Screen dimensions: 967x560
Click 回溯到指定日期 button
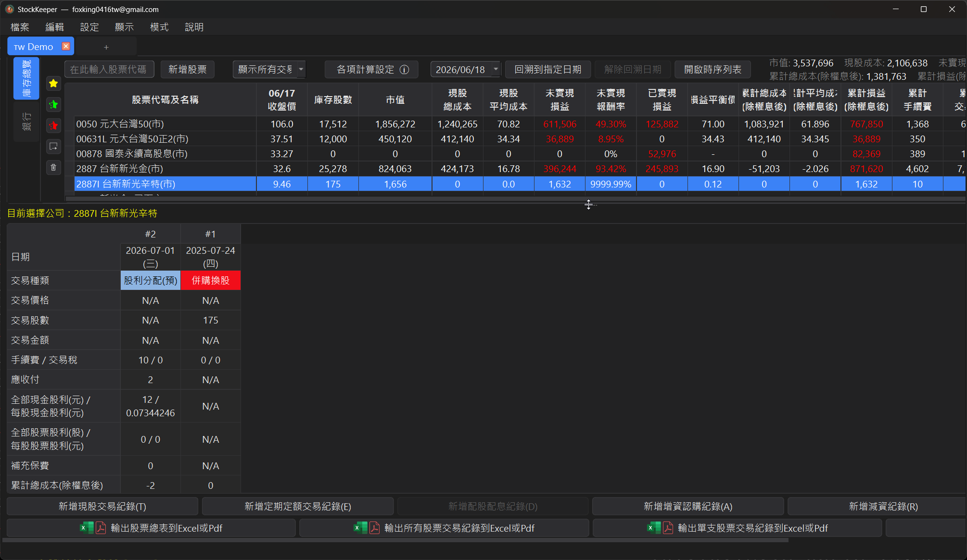coord(548,70)
